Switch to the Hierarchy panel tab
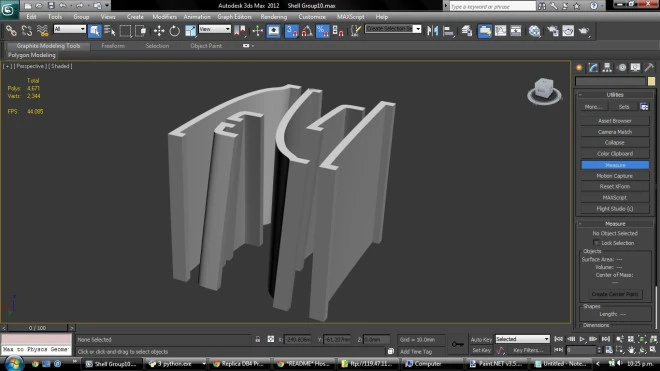The height and width of the screenshot is (371, 660). tap(607, 67)
